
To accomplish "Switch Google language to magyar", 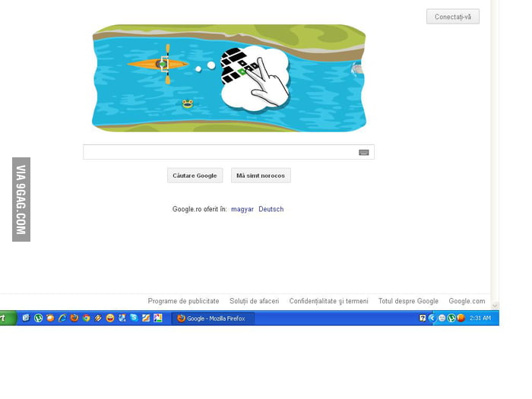I will pos(242,209).
